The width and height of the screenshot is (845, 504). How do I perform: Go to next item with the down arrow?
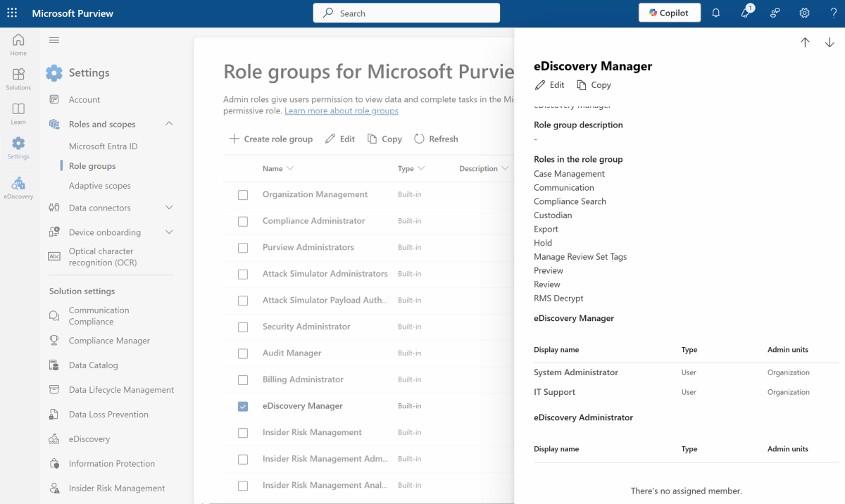point(830,42)
